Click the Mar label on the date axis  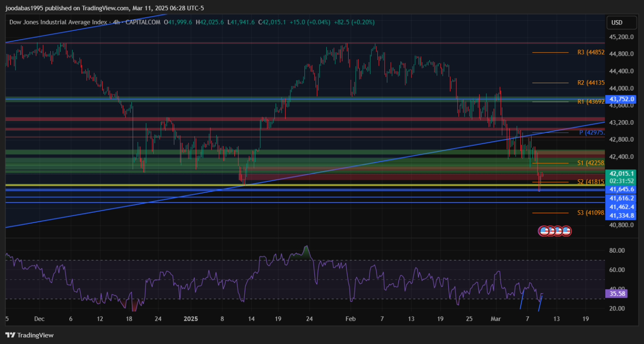tap(496, 319)
